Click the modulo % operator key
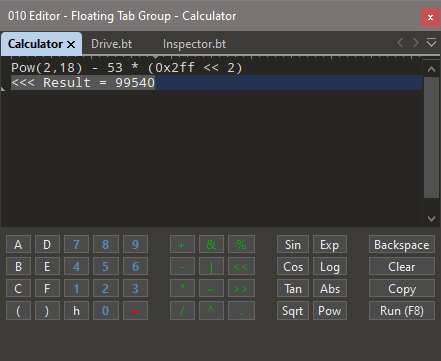This screenshot has width=441, height=361. (241, 244)
